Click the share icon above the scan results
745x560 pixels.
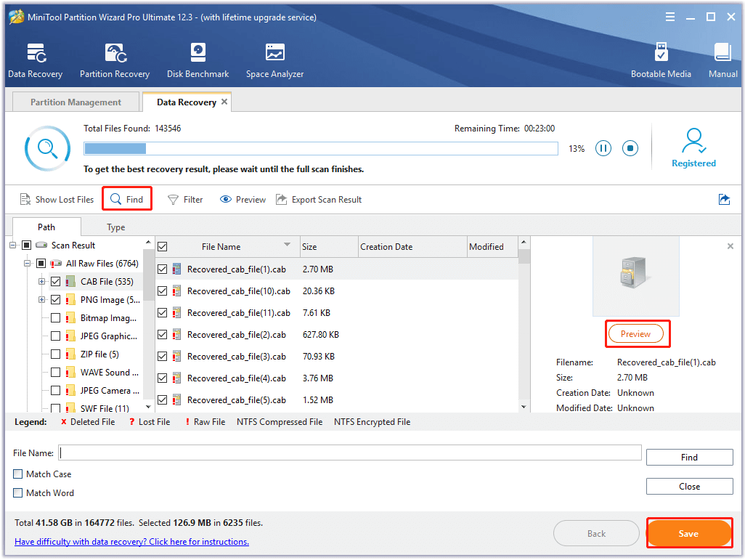pos(723,199)
